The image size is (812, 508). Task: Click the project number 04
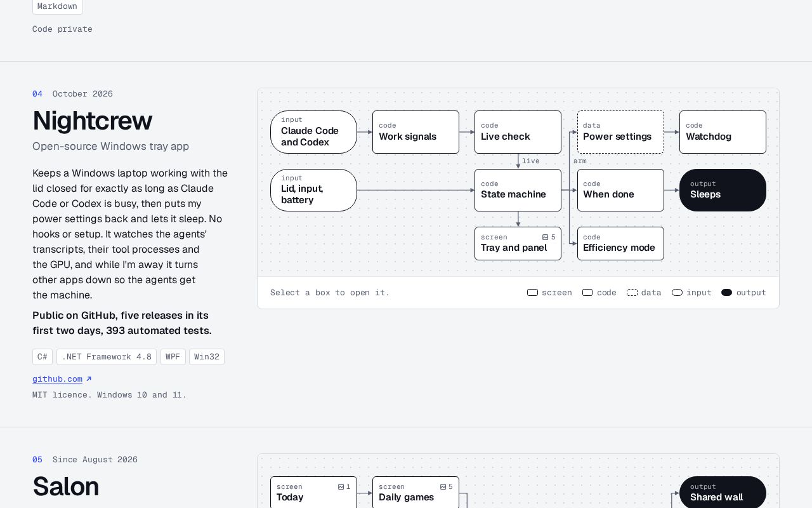point(37,94)
